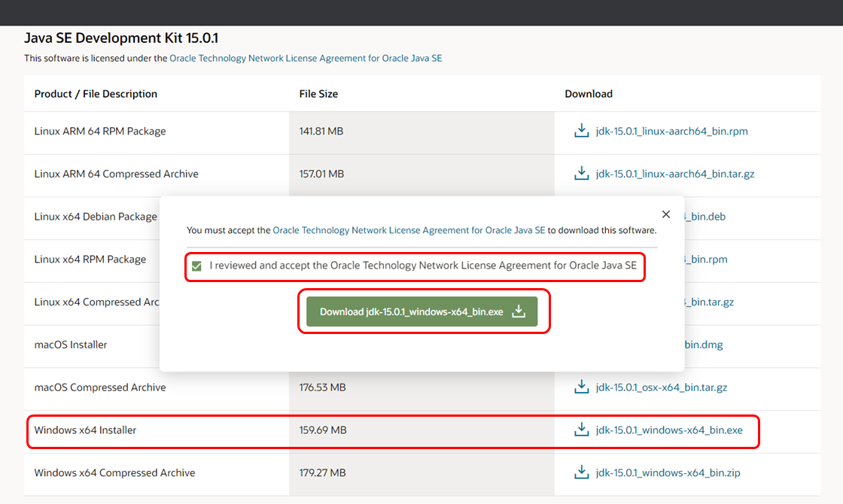Image resolution: width=843 pixels, height=504 pixels.
Task: Select 'Windows x64 Installer' row label
Action: click(86, 430)
